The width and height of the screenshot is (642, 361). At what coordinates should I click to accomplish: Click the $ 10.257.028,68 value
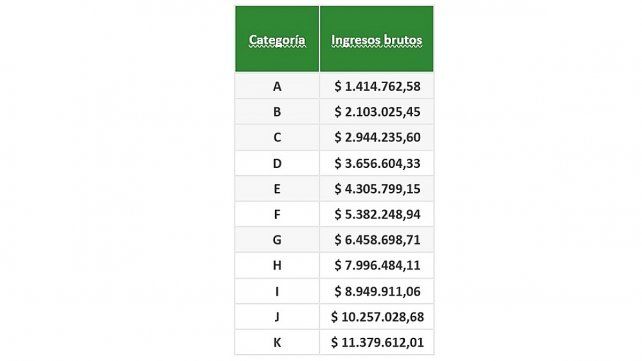(x=377, y=316)
